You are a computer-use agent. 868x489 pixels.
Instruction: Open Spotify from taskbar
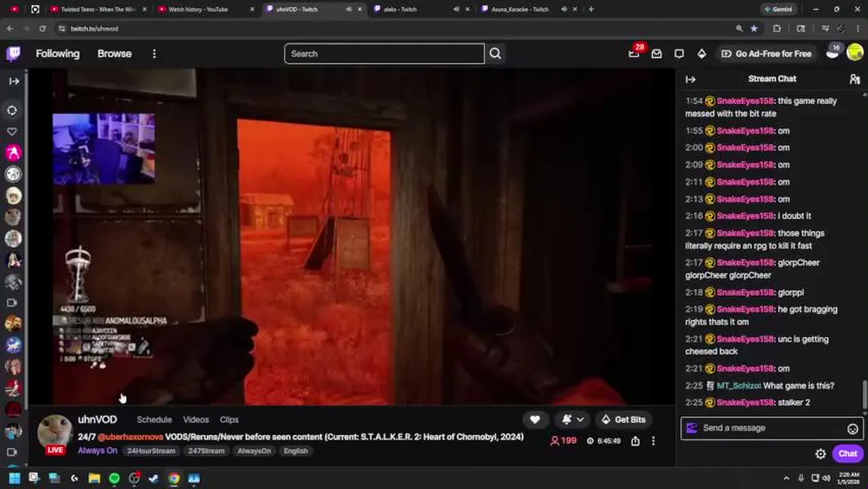click(114, 478)
